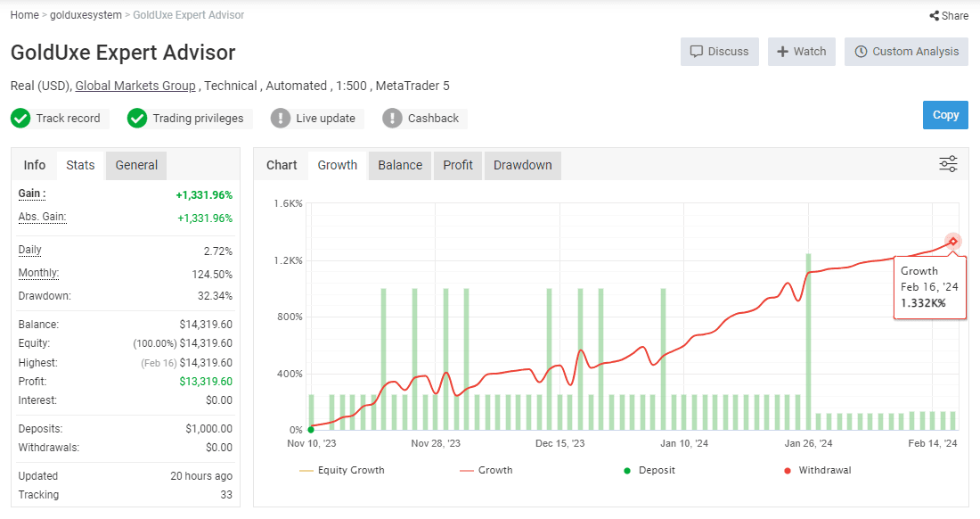Click the Cashback label
The width and height of the screenshot is (980, 519).
(x=433, y=119)
